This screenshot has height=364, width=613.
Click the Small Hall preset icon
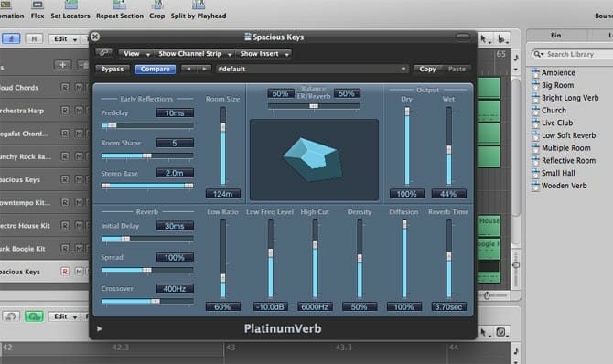535,173
